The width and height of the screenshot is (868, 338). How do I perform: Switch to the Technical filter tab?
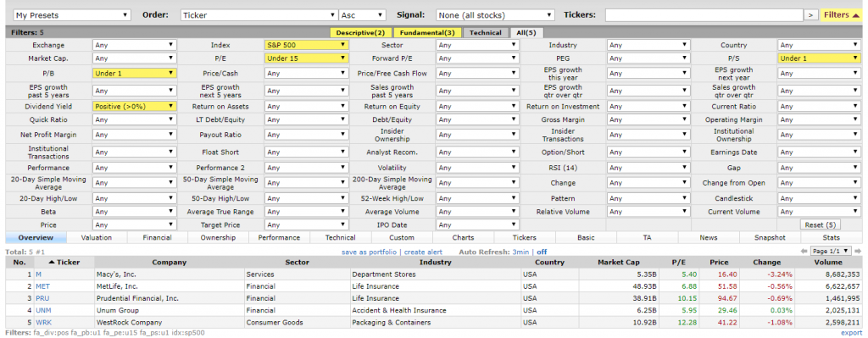point(486,33)
